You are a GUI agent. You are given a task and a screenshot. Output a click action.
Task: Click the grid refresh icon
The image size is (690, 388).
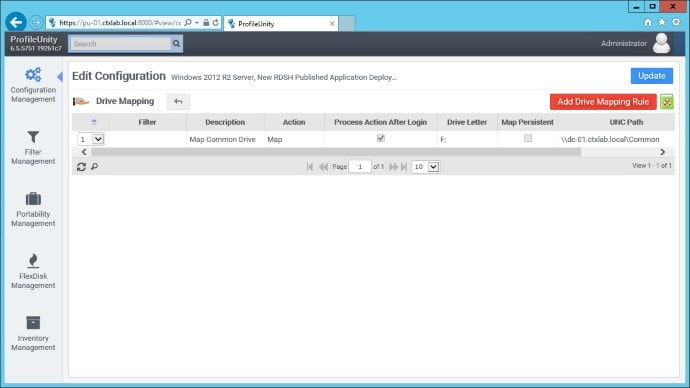click(x=81, y=167)
